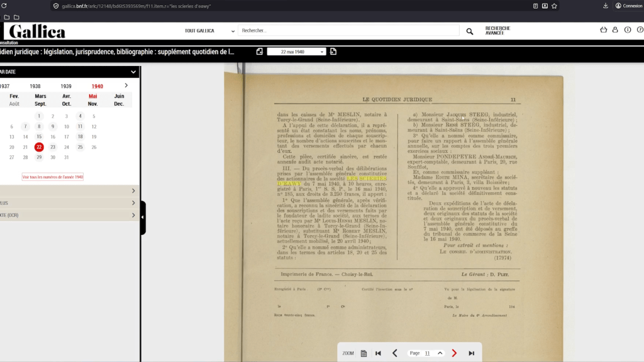
Task: Go to the next page with red arrow
Action: tap(454, 353)
